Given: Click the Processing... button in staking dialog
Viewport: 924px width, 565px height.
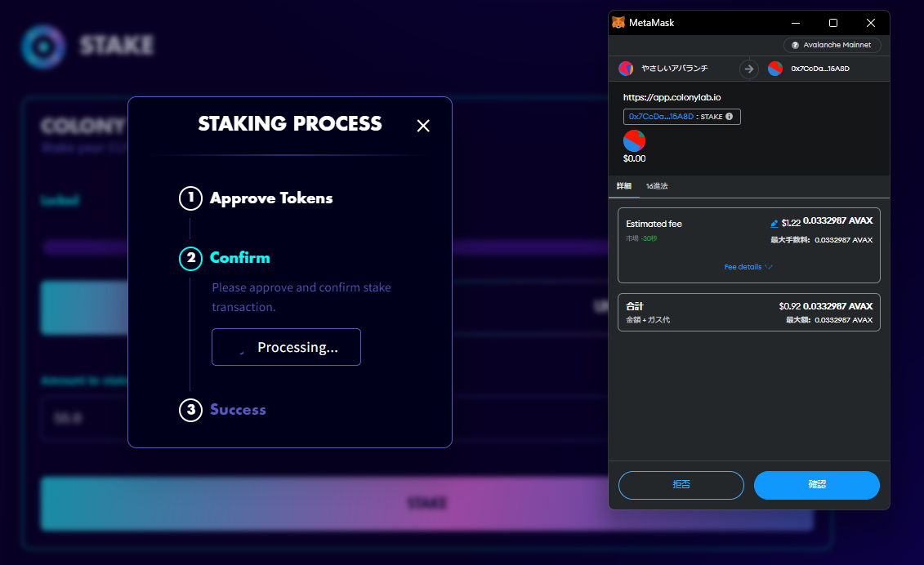Looking at the screenshot, I should tap(287, 347).
